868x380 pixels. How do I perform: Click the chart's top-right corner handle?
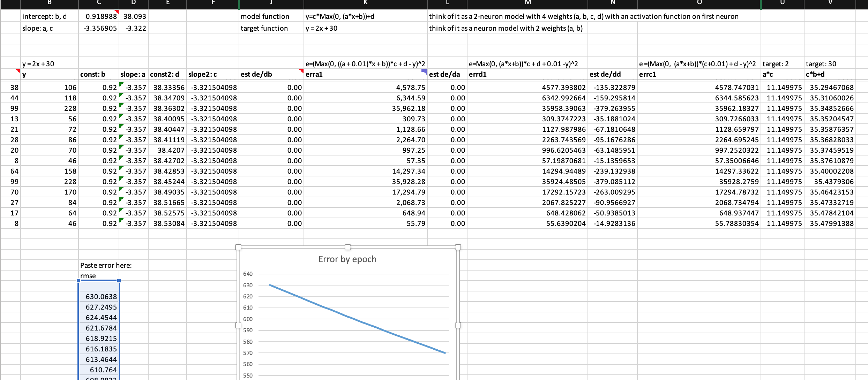pyautogui.click(x=458, y=247)
